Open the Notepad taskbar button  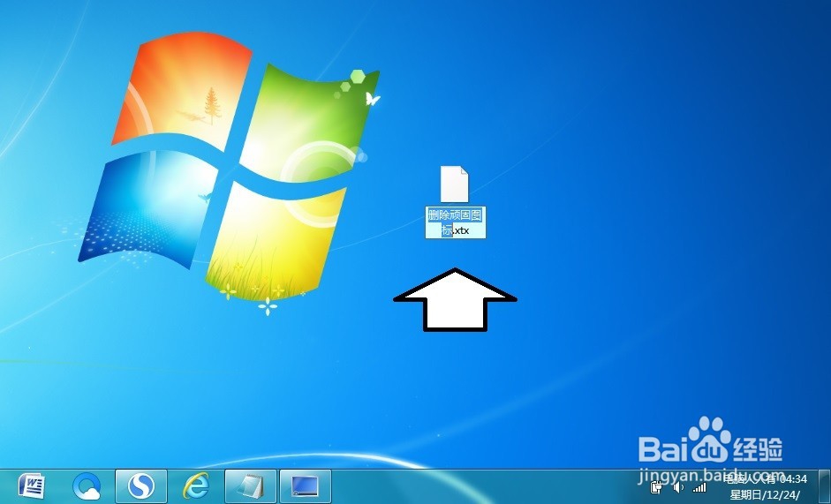(251, 486)
